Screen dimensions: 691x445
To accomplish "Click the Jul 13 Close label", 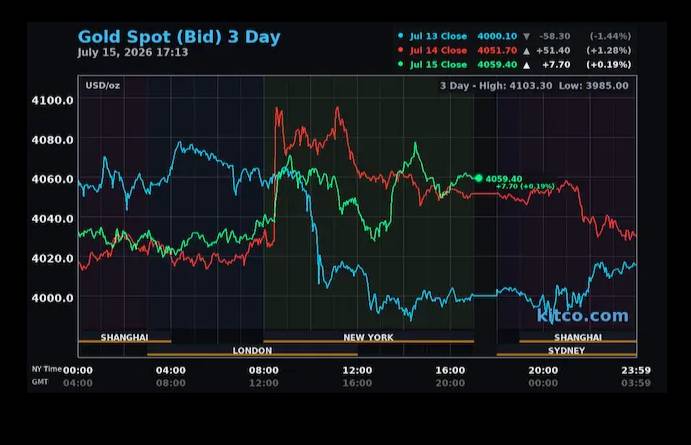I will (438, 36).
